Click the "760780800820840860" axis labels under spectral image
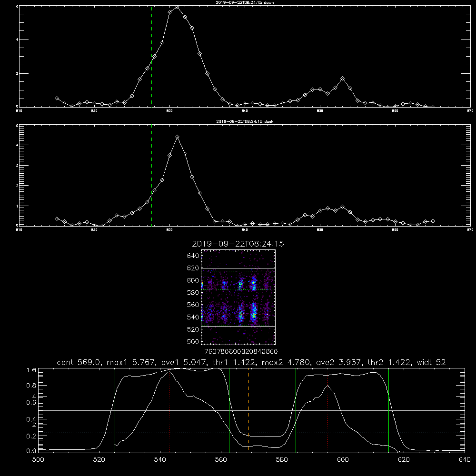This screenshot has height=476, width=476. pyautogui.click(x=241, y=352)
